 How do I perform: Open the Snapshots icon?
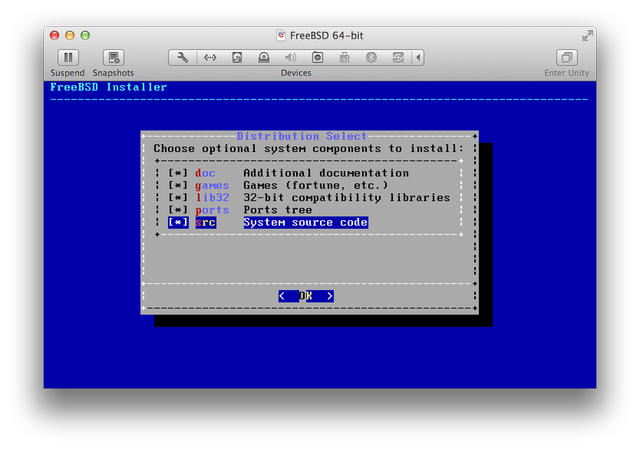pos(113,58)
